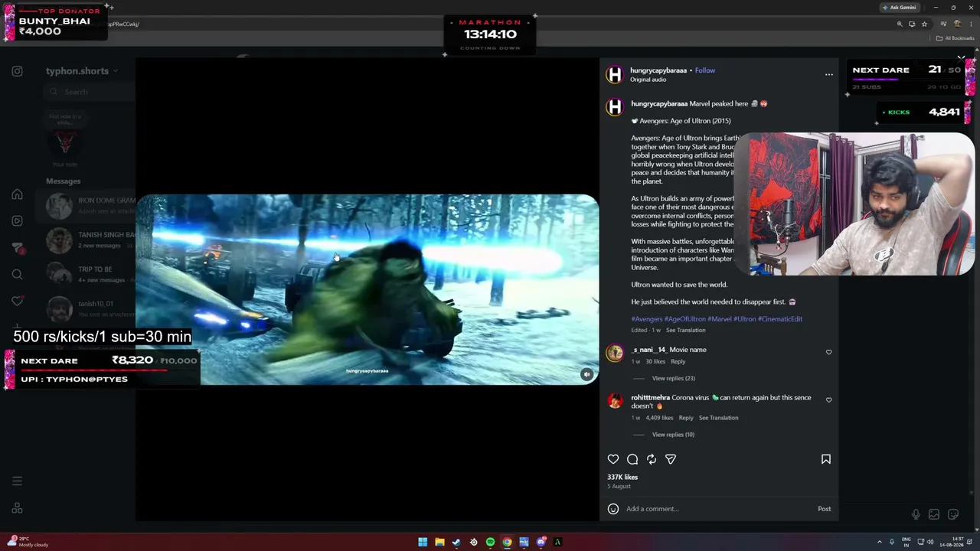
Task: Open Notifications heart icon in sidebar
Action: [17, 302]
